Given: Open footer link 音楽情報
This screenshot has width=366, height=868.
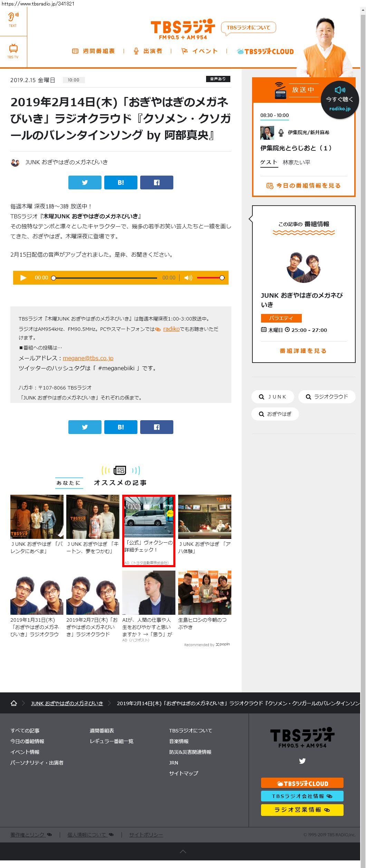Looking at the screenshot, I should pyautogui.click(x=179, y=741).
